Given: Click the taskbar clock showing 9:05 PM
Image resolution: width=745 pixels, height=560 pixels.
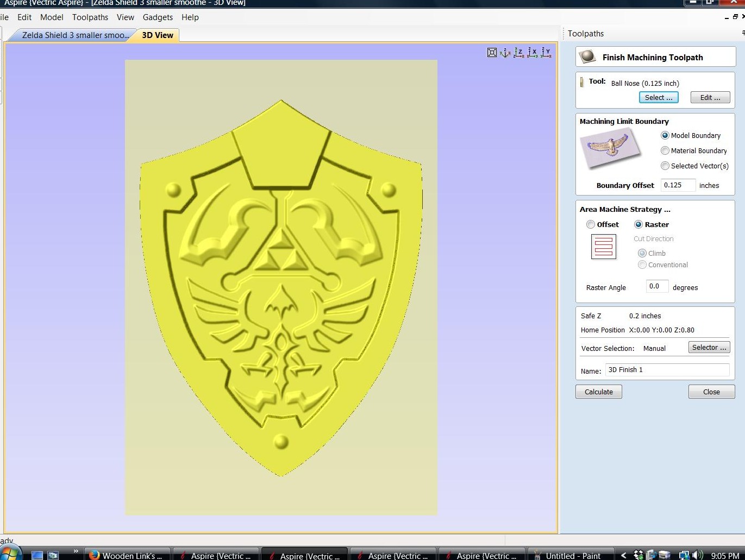Looking at the screenshot, I should [725, 556].
